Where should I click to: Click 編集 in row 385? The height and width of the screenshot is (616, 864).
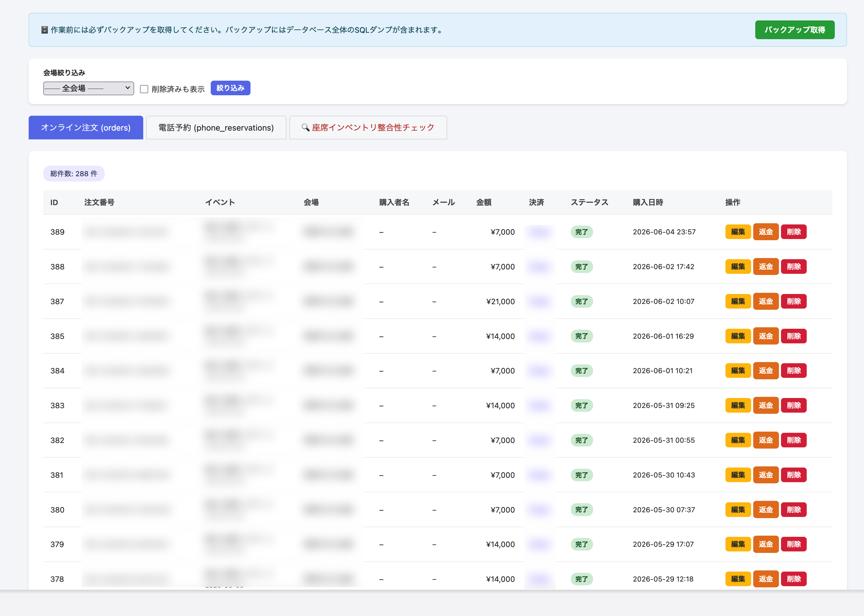[x=738, y=336]
